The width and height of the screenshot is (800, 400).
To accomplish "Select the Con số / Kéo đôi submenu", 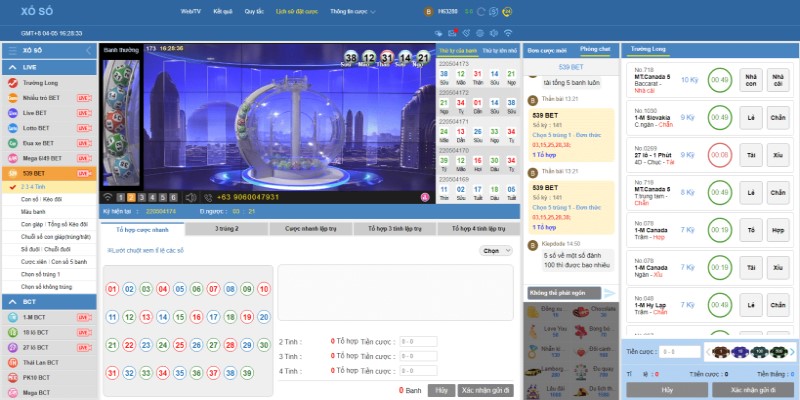I will pos(49,199).
